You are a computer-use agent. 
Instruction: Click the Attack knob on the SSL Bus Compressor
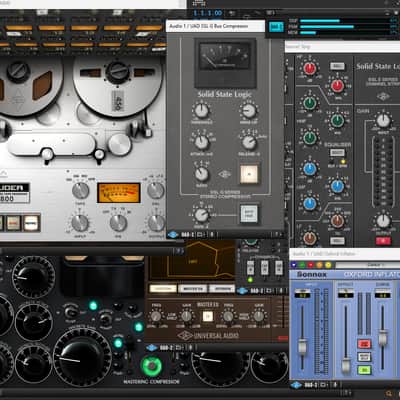tap(201, 142)
